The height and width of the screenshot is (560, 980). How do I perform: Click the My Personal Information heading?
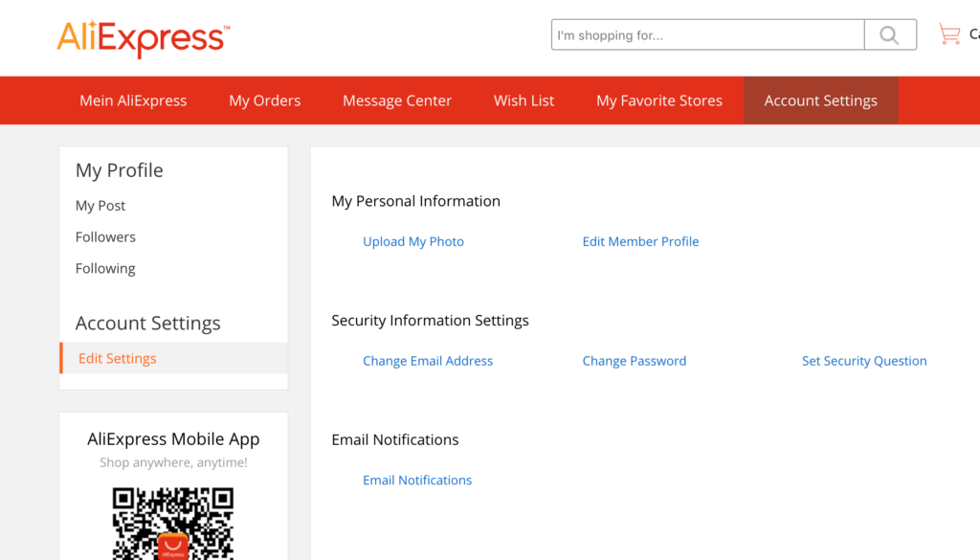415,201
